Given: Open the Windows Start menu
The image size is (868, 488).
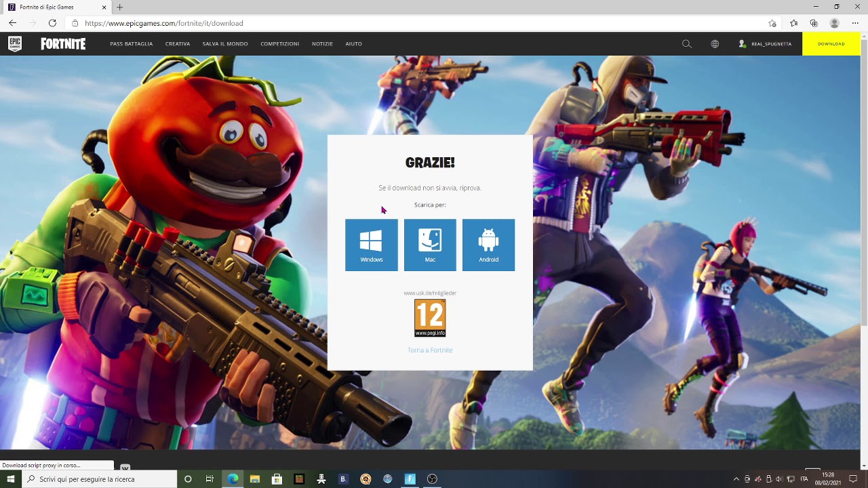Looking at the screenshot, I should (11, 479).
